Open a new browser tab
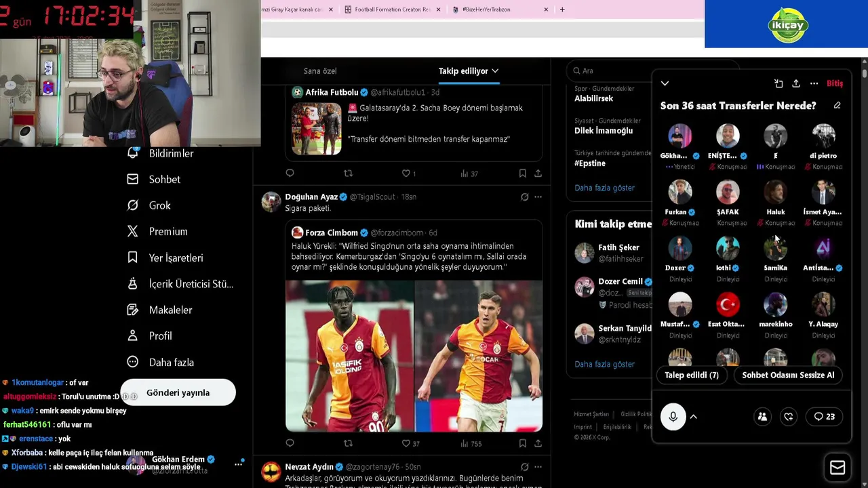The height and width of the screenshot is (488, 868). (x=562, y=9)
